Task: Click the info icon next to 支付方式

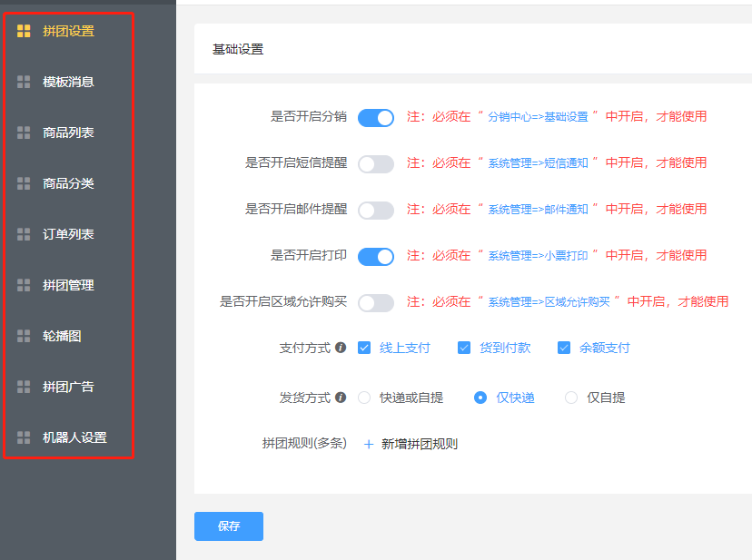Action: point(341,348)
